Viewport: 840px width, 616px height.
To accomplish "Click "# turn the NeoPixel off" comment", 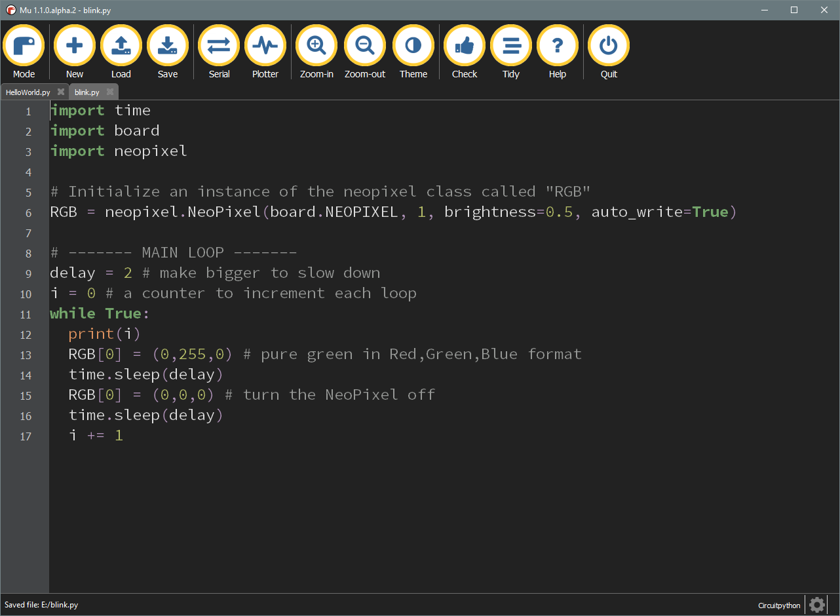I will tap(330, 395).
